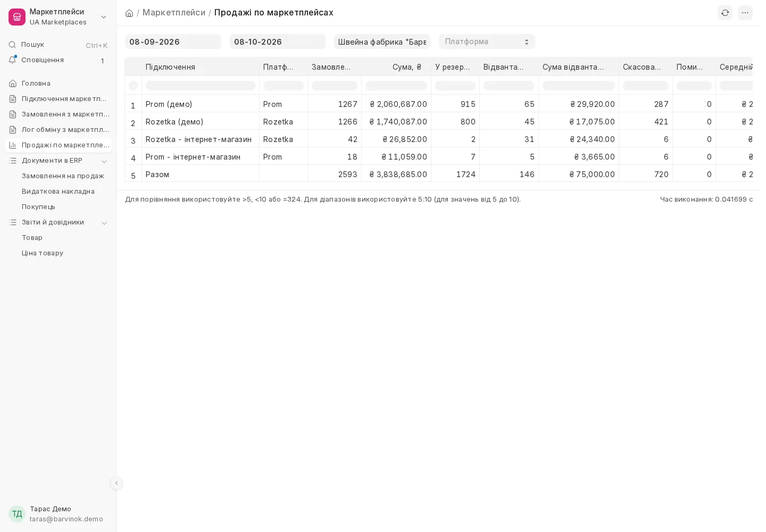Click the ТД user avatar
Screen dimensions: 766x532
17,514
